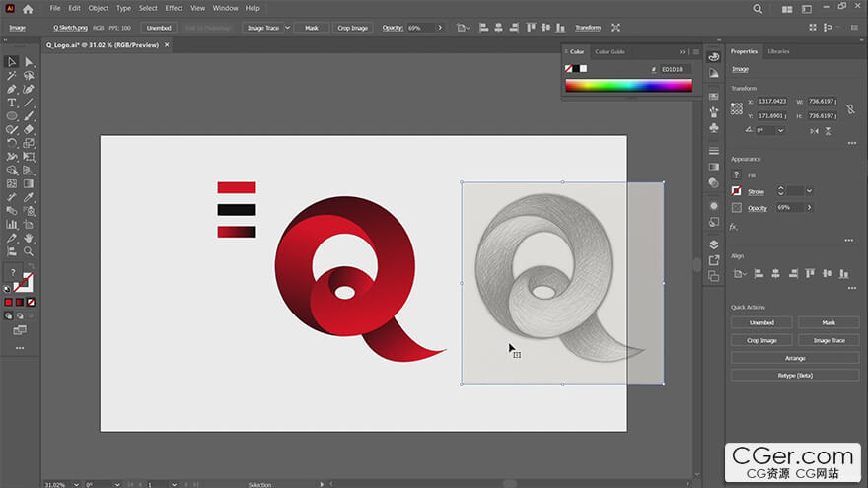Click Unembed in Quick Actions
Screen dimensions: 868x488
(761, 322)
